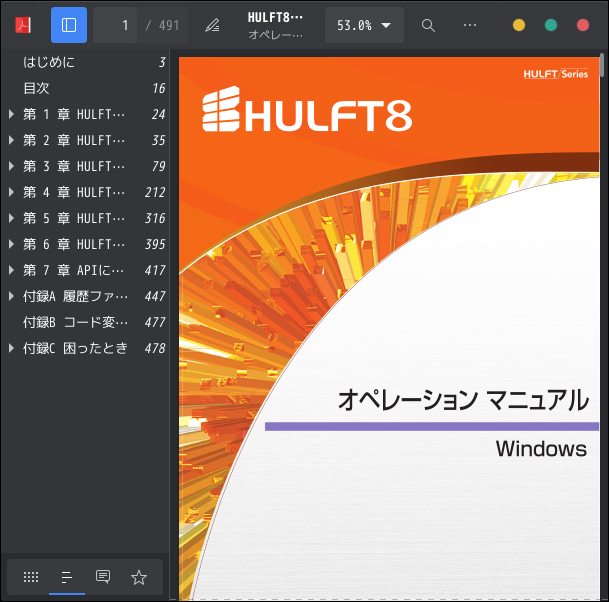Expand the 付録C 困ったとき entry
The height and width of the screenshot is (602, 609).
pyautogui.click(x=11, y=348)
